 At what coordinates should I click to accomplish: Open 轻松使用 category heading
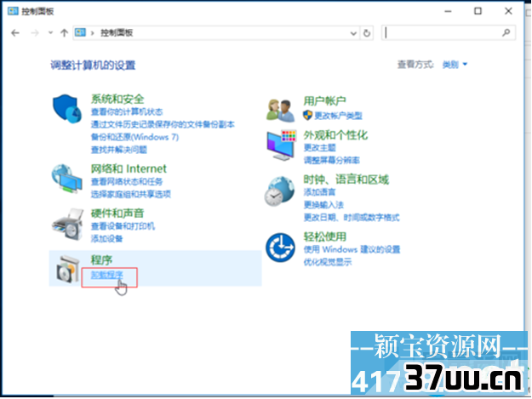[x=324, y=237]
